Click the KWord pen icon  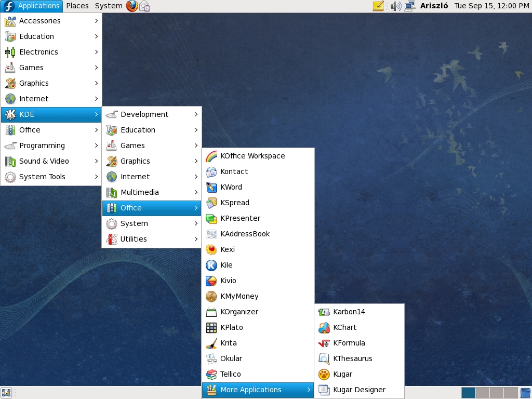(211, 187)
